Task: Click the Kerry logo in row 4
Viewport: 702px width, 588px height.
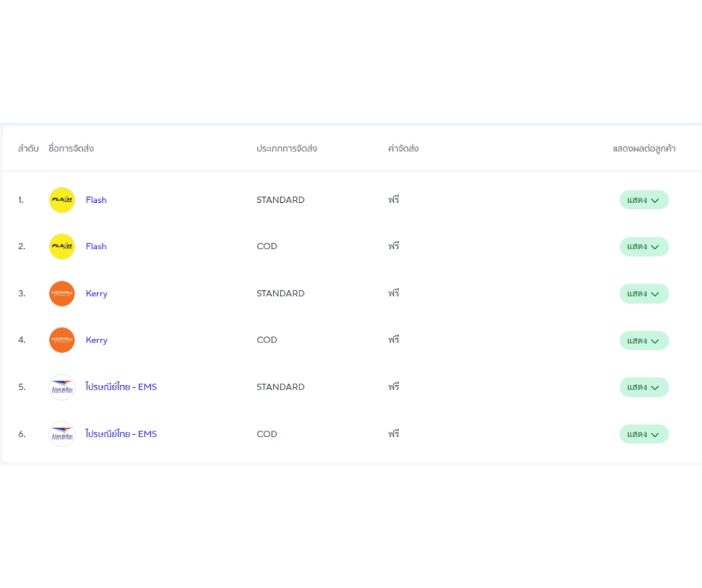Action: pos(62,340)
